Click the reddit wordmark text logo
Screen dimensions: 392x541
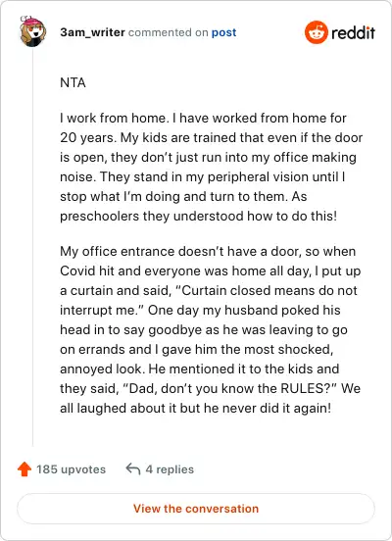click(353, 32)
